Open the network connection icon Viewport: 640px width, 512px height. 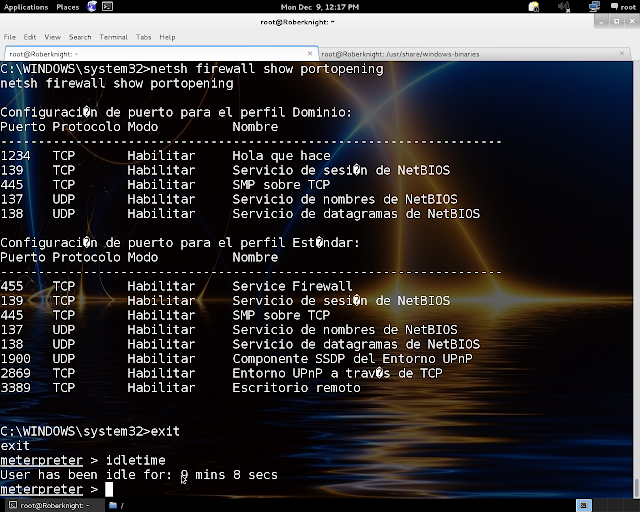[594, 7]
